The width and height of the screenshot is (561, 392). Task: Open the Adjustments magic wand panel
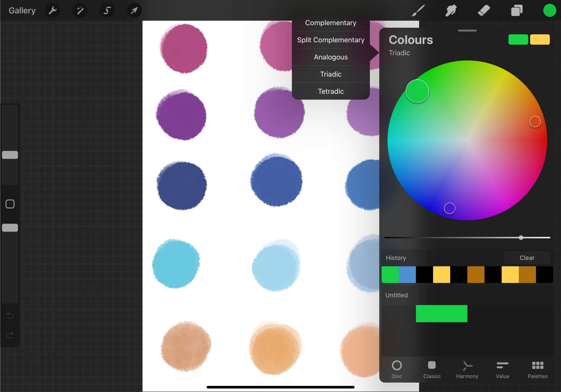[80, 10]
